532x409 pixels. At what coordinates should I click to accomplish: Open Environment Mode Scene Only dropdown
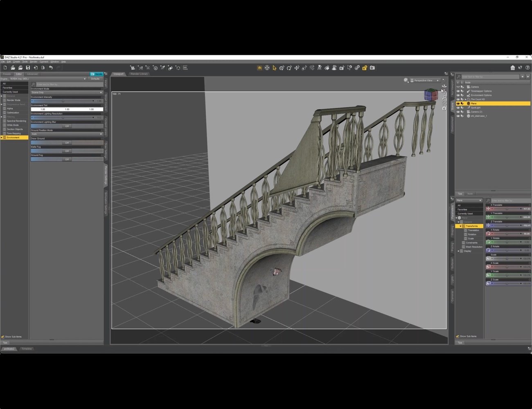click(67, 92)
